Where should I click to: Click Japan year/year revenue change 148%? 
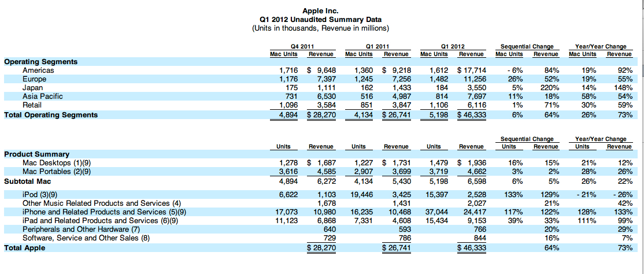click(623, 87)
